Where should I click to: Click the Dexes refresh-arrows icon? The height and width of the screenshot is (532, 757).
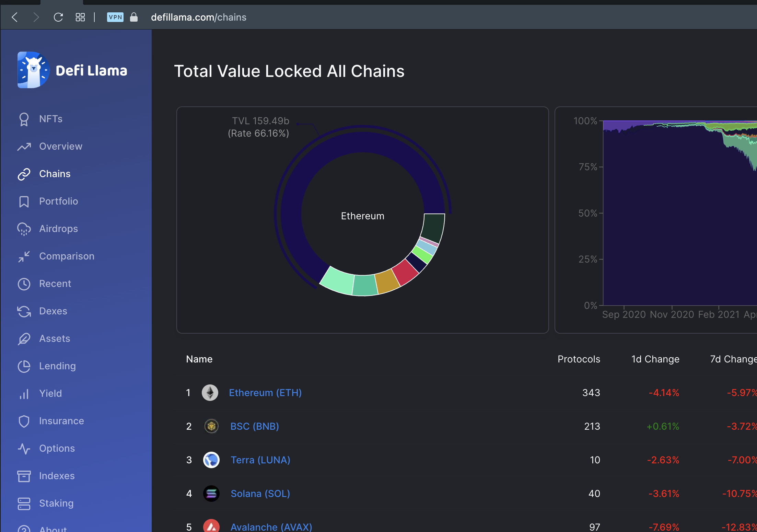(24, 311)
